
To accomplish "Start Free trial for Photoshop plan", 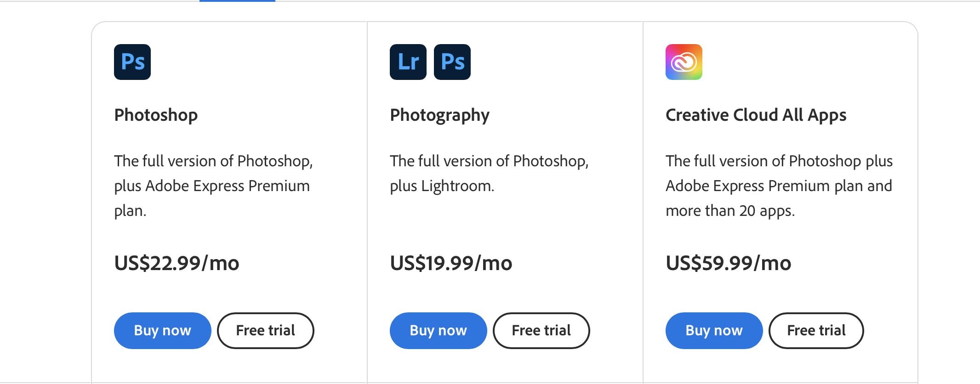I will (x=265, y=331).
